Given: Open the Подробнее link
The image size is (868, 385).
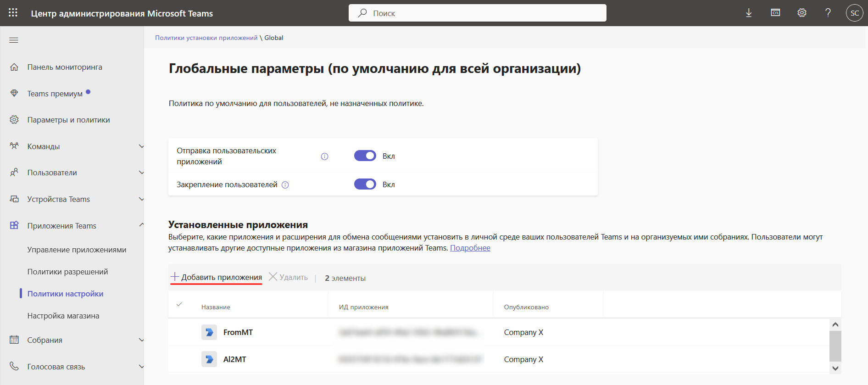Looking at the screenshot, I should pos(470,248).
